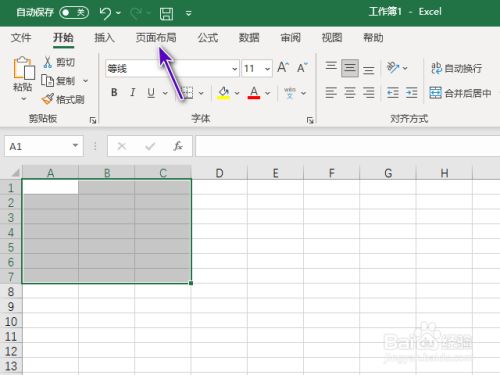Switch to the 审阅 (Review) tab

[x=290, y=38]
